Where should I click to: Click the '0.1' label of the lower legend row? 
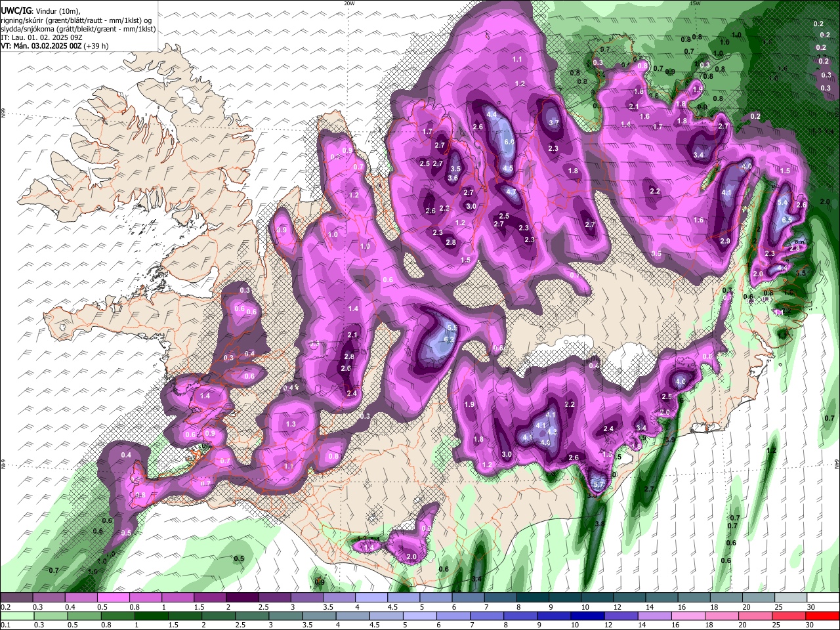[5, 625]
